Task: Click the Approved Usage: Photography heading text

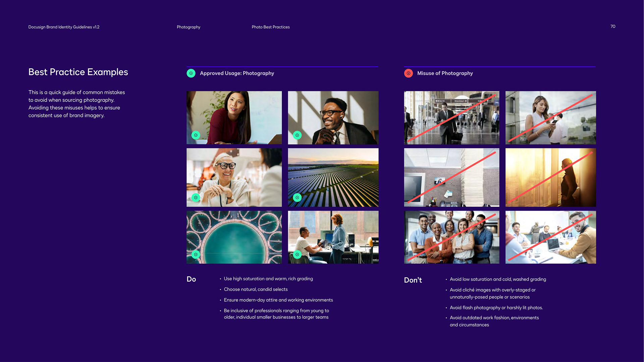Action: (237, 73)
